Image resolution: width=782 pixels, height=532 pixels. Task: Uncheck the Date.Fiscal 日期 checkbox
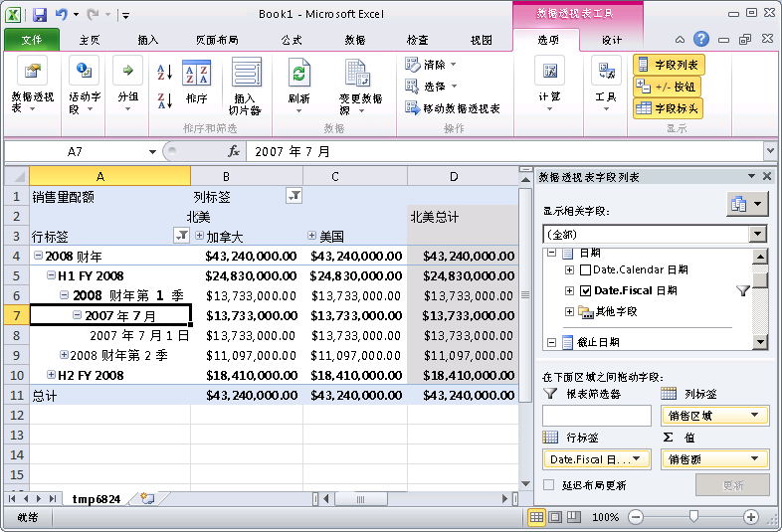point(585,291)
